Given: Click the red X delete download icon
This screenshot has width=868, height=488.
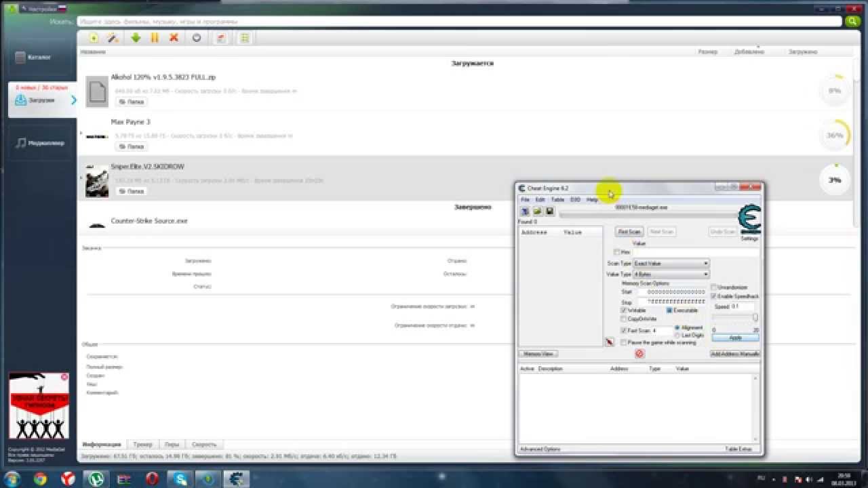Looking at the screenshot, I should pos(174,38).
